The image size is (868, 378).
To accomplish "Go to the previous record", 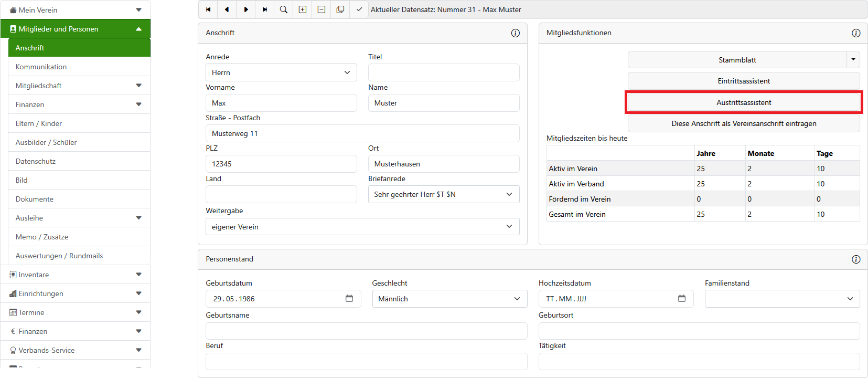I will click(227, 9).
